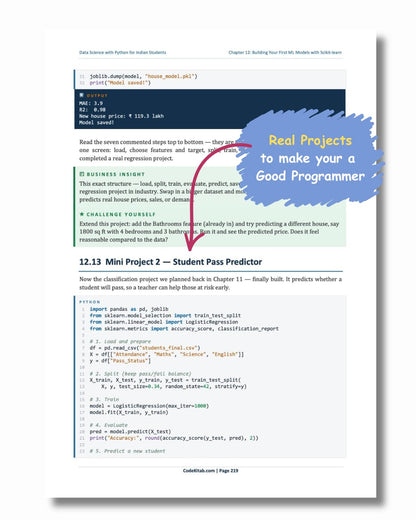Click the OUTPUT label in the dark block

[x=97, y=96]
